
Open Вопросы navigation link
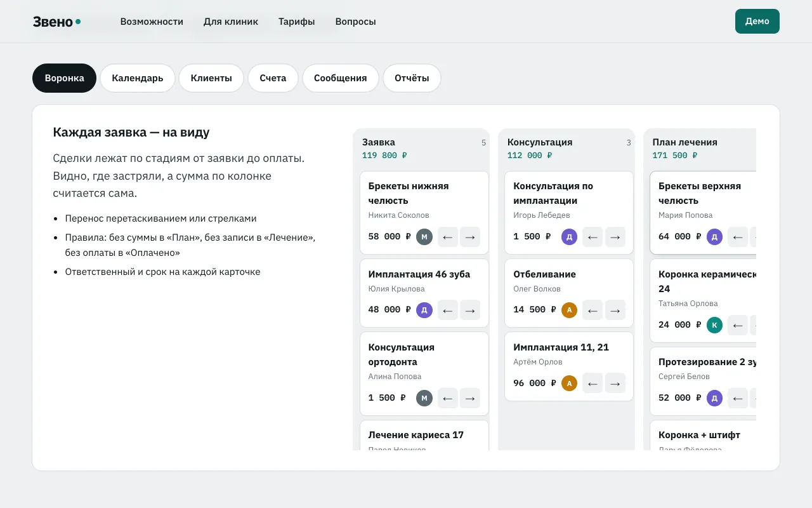pyautogui.click(x=355, y=22)
